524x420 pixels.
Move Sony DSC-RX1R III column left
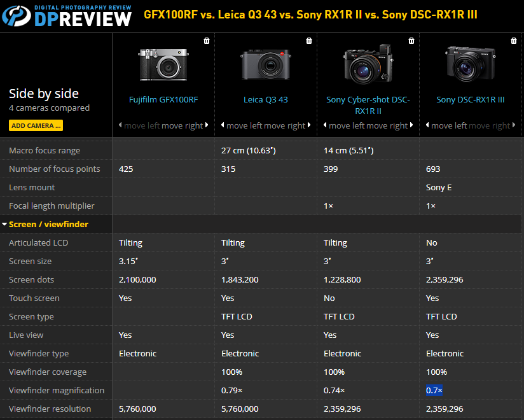pos(445,126)
